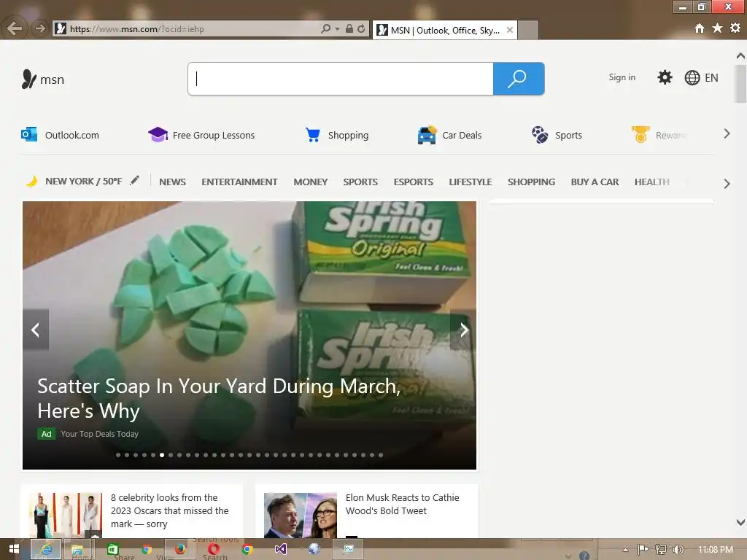Open the MONEY menu section
This screenshot has width=747, height=560.
point(311,182)
